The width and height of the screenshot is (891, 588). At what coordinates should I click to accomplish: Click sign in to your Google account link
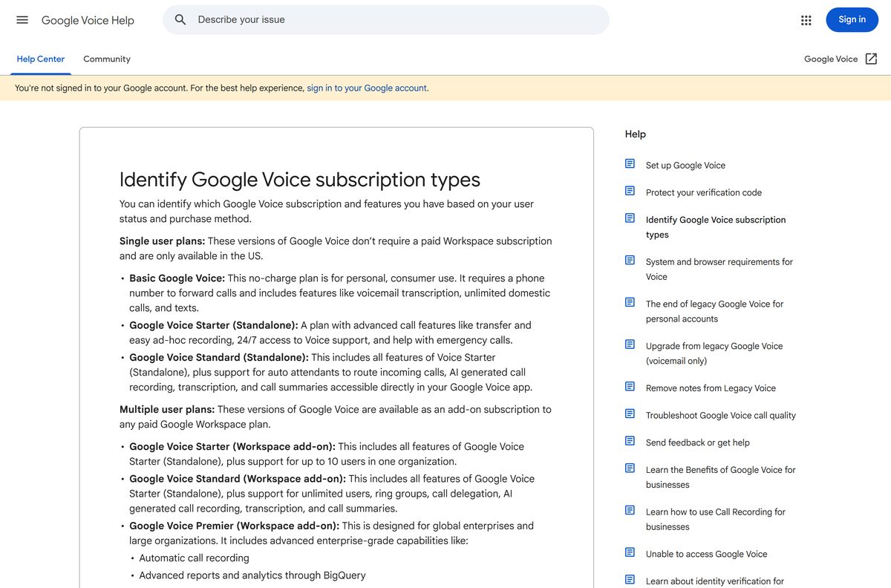(367, 88)
